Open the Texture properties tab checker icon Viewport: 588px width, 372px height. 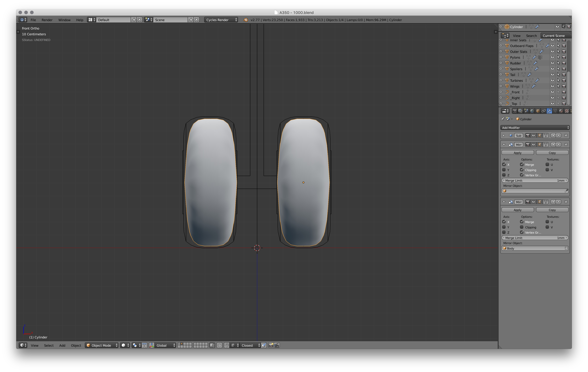567,111
